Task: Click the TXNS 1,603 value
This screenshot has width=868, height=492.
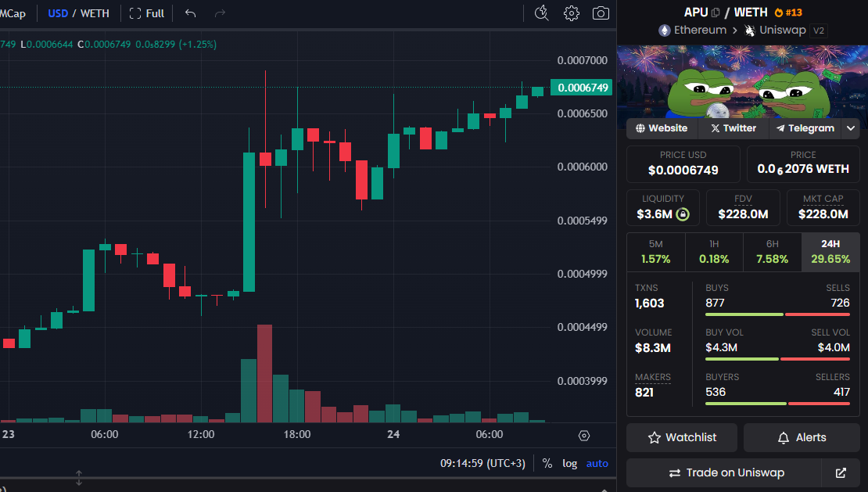Action: (649, 303)
